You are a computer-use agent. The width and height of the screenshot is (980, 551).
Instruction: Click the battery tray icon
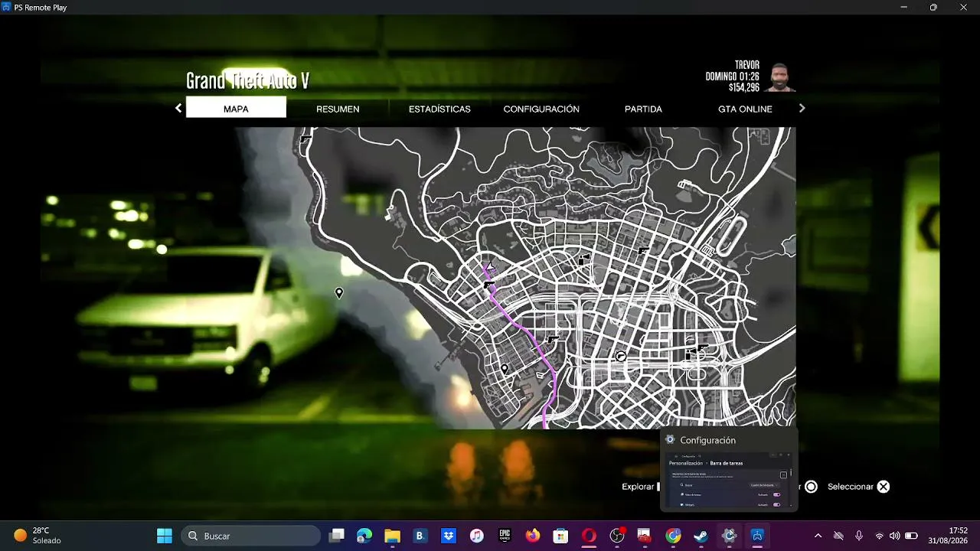pyautogui.click(x=911, y=536)
